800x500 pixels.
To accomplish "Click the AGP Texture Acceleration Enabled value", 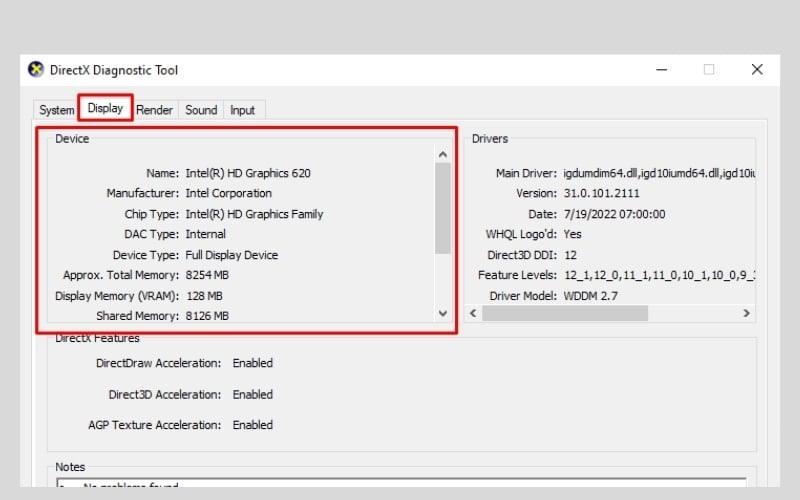I will point(253,425).
